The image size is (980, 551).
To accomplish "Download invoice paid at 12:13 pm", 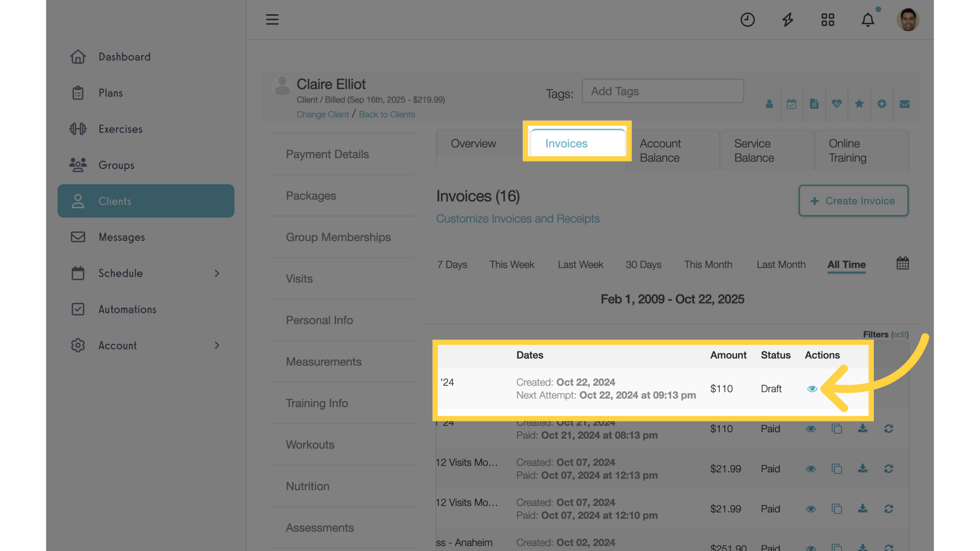I will pos(863,468).
